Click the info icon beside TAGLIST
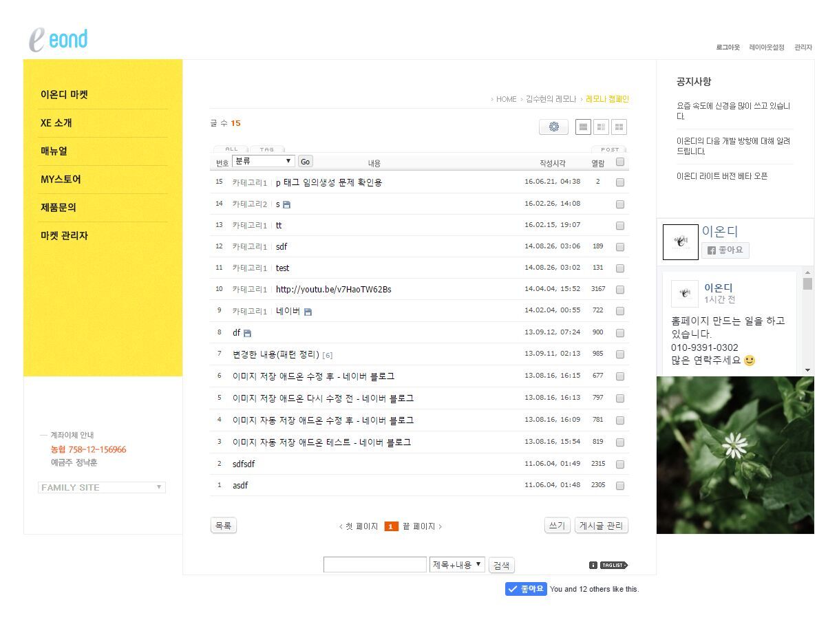 pos(593,566)
